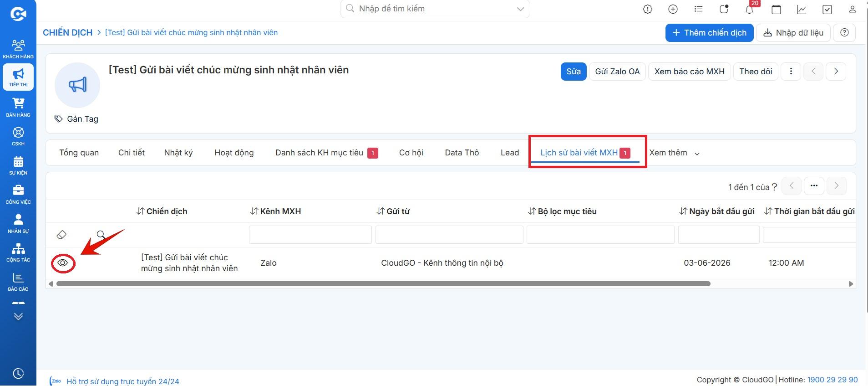This screenshot has width=868, height=386.
Task: View the Zalo post history row with eye icon
Action: (x=63, y=263)
